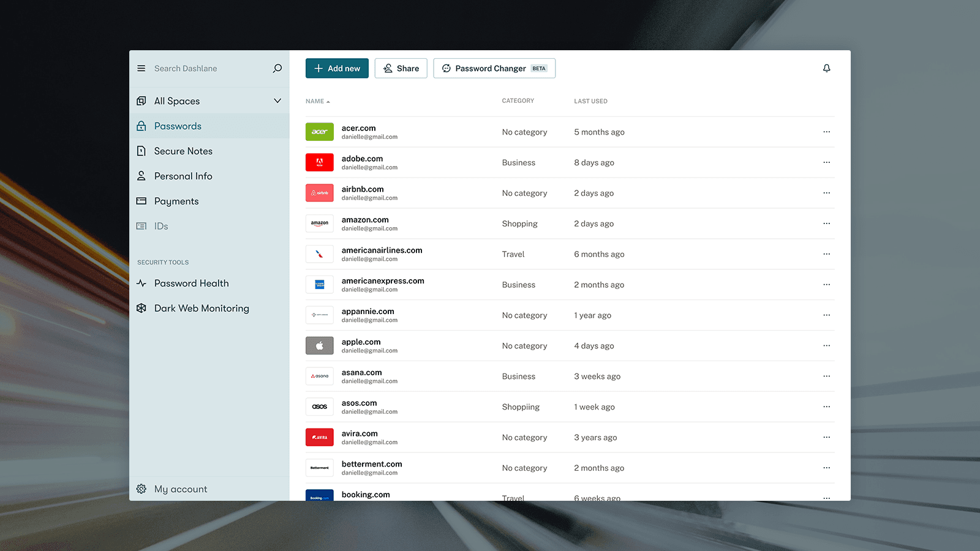Click the notification bell icon

pyautogui.click(x=827, y=69)
